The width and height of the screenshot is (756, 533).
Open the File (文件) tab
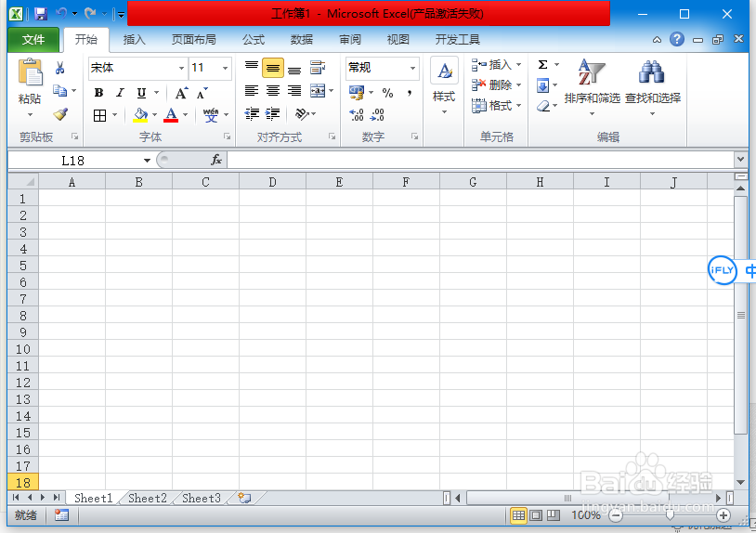(33, 40)
